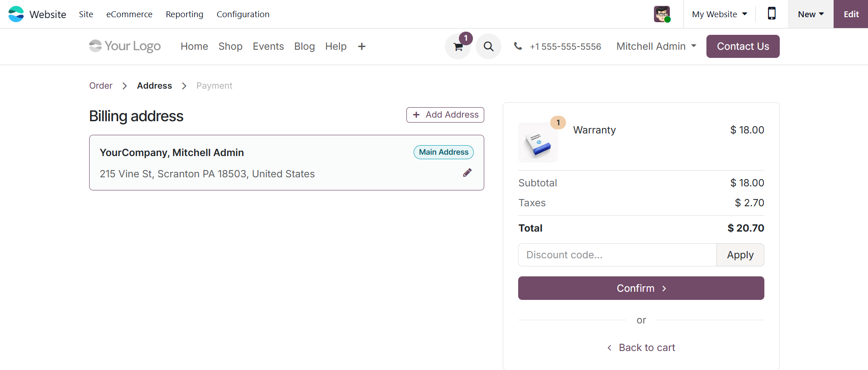The image size is (868, 370).
Task: Open the shopping cart icon
Action: [458, 47]
